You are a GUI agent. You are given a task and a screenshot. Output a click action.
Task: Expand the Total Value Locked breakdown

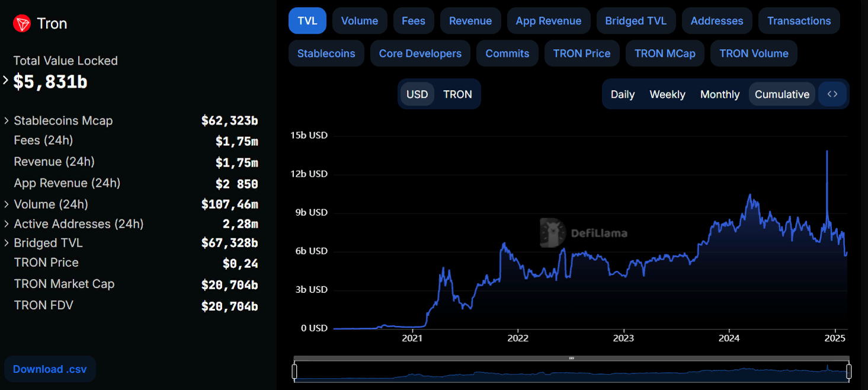[6, 80]
